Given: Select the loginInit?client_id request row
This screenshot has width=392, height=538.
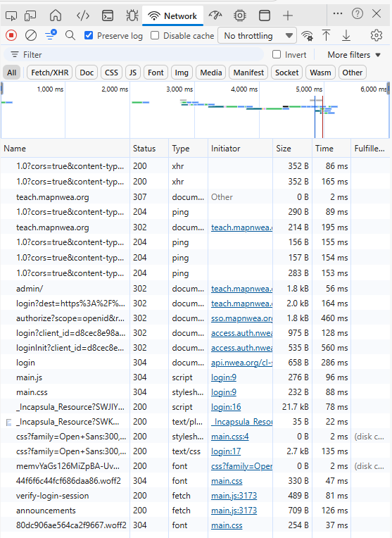Looking at the screenshot, I should click(x=195, y=348).
